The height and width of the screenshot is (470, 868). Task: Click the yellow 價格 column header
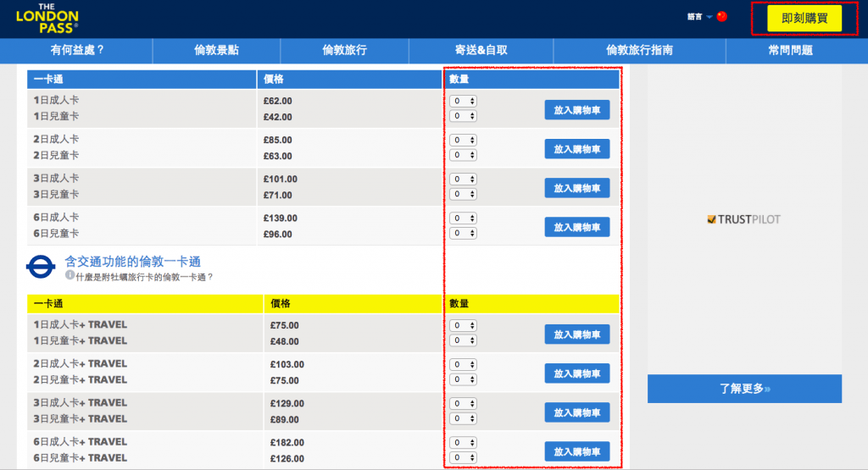(x=352, y=303)
